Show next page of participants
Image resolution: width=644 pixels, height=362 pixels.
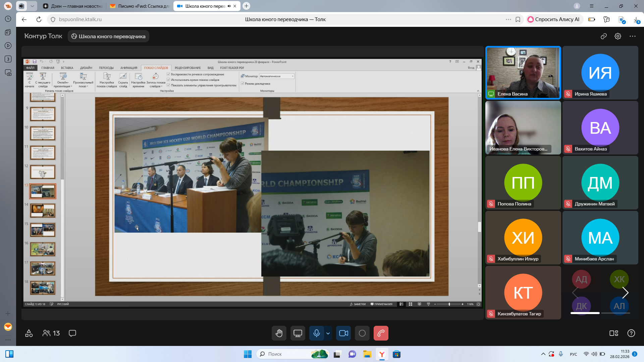tap(625, 293)
